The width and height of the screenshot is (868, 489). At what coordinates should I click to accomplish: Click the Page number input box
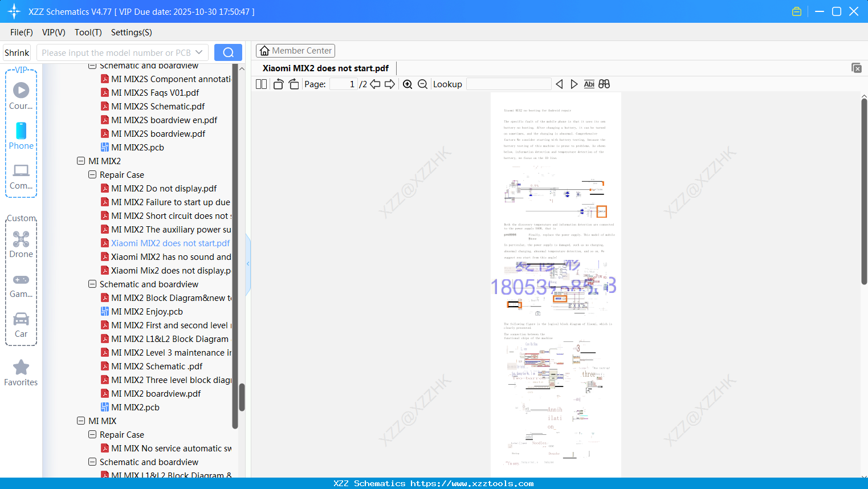[343, 84]
